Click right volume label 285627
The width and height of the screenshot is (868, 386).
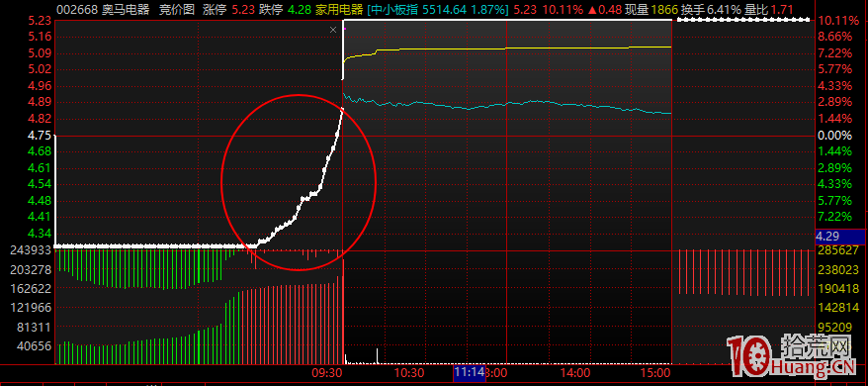coord(837,250)
